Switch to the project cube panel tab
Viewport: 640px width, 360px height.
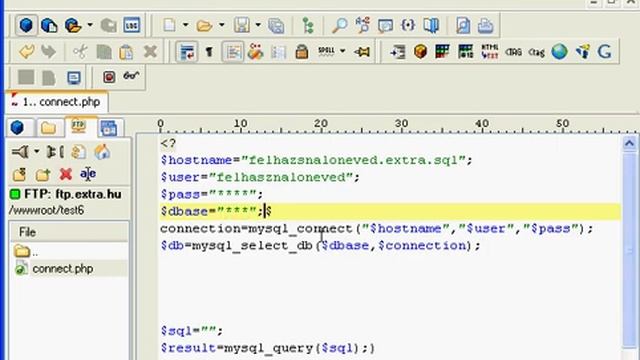[18, 127]
